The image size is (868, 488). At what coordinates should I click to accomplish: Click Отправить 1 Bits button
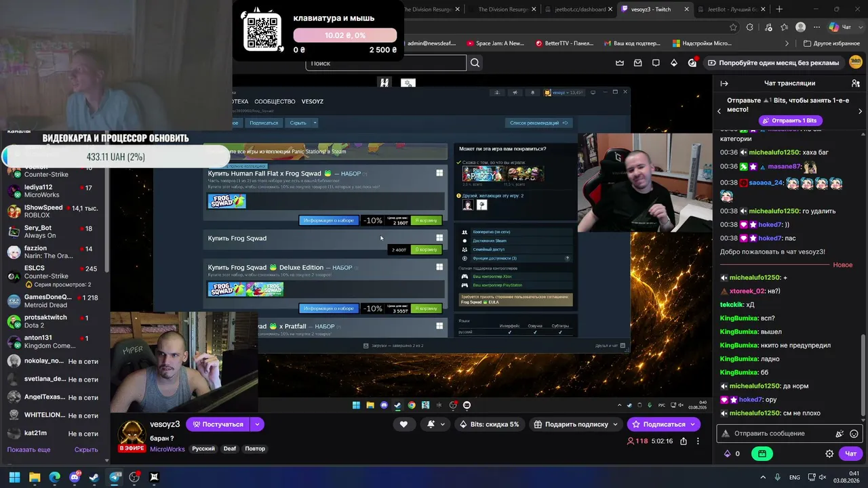789,121
